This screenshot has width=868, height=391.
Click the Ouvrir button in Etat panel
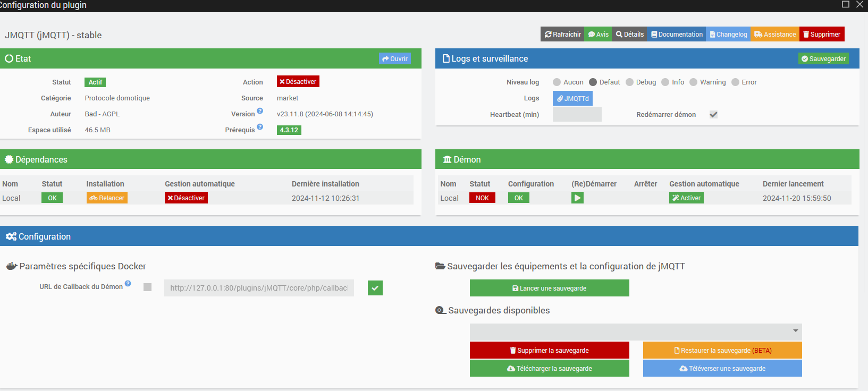pos(395,58)
